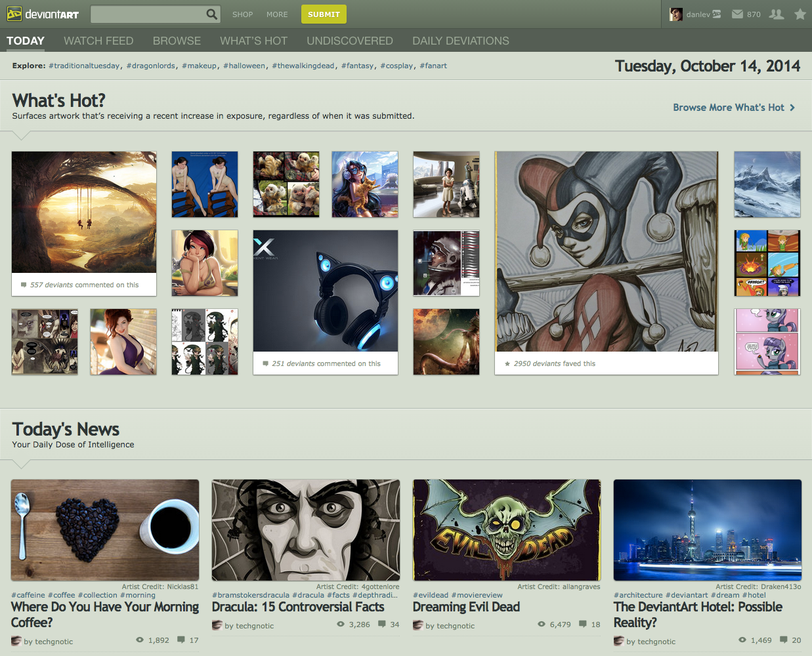The width and height of the screenshot is (812, 656).
Task: Click Artist Credit: Nicklas81
Action: tap(160, 586)
